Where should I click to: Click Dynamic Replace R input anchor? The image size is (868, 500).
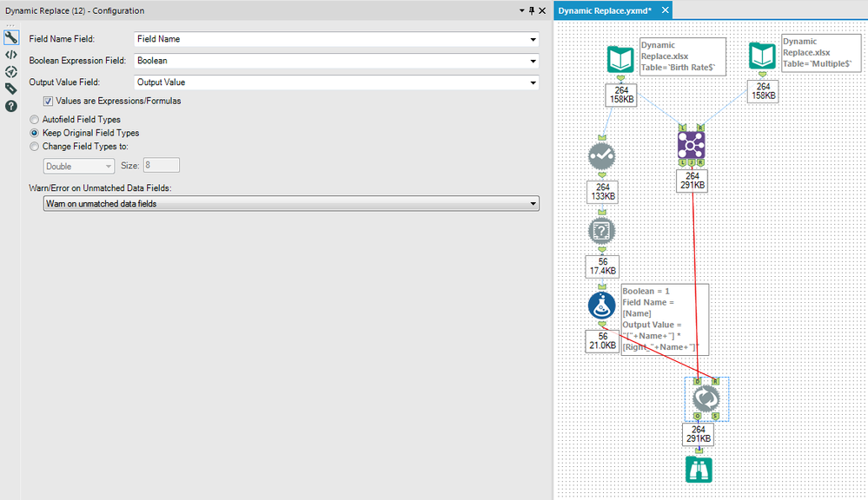click(x=715, y=381)
